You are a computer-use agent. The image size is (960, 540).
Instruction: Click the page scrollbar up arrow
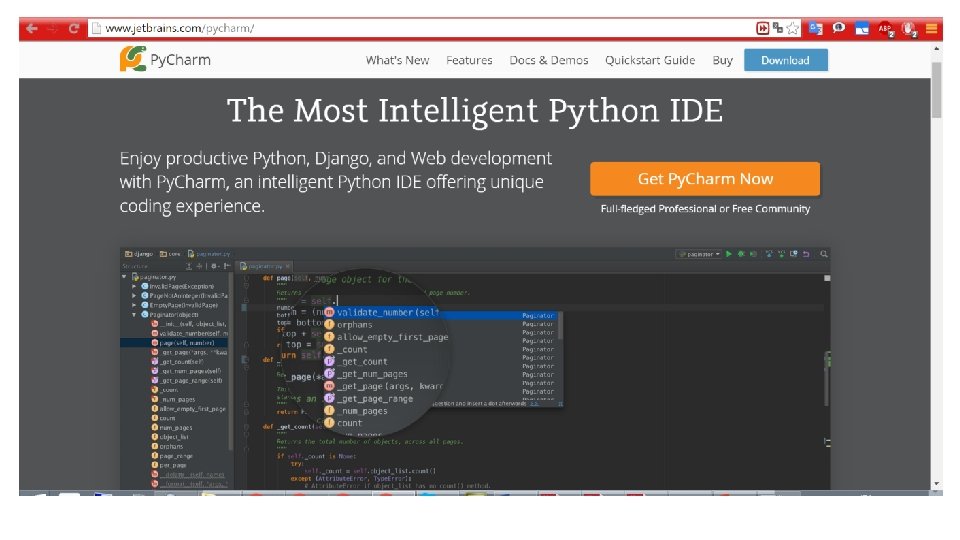tap(937, 47)
